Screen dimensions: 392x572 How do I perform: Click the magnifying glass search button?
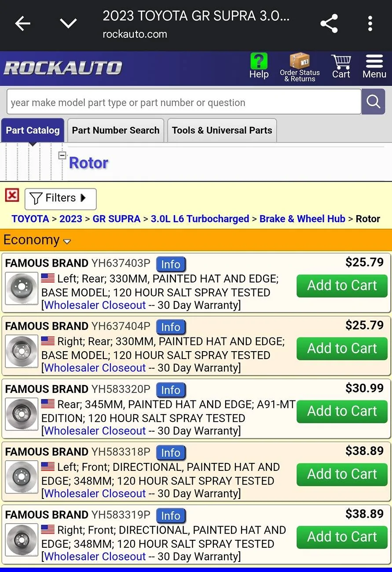(x=373, y=102)
